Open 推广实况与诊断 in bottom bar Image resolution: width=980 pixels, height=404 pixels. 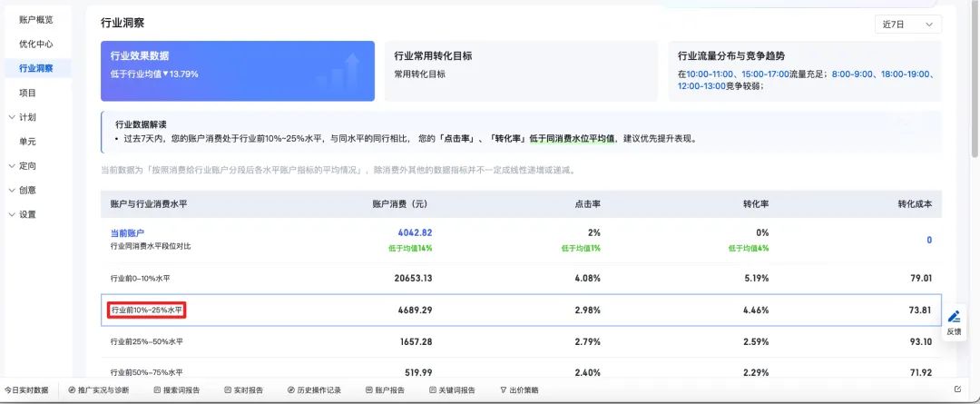click(99, 390)
